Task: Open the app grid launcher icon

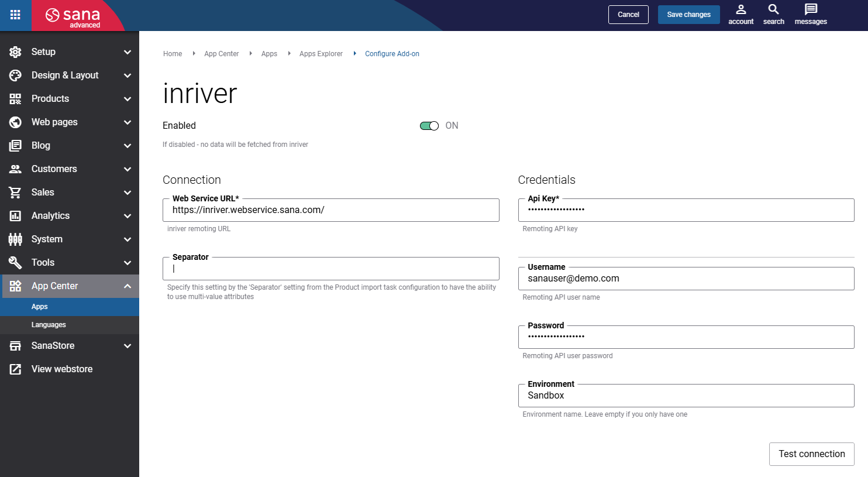Action: [15, 15]
